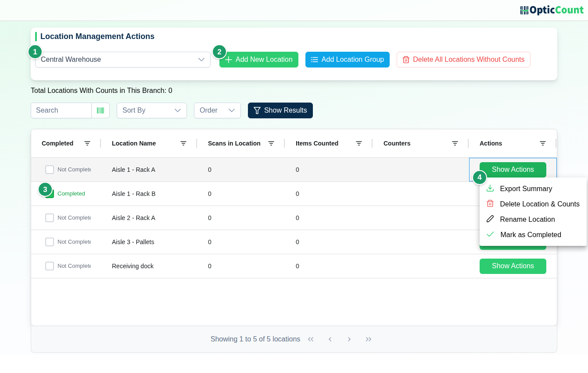
Task: Open the Scans in Location filter icon
Action: (x=271, y=143)
